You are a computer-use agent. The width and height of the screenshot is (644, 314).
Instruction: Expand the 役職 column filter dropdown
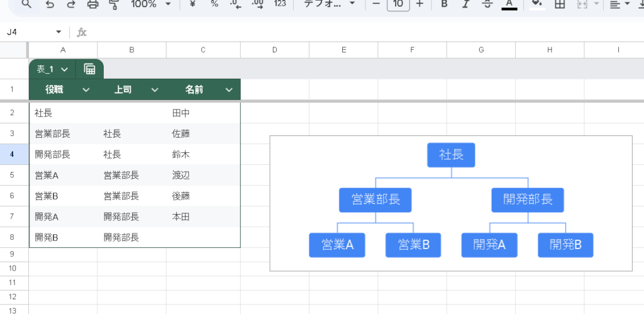point(86,90)
